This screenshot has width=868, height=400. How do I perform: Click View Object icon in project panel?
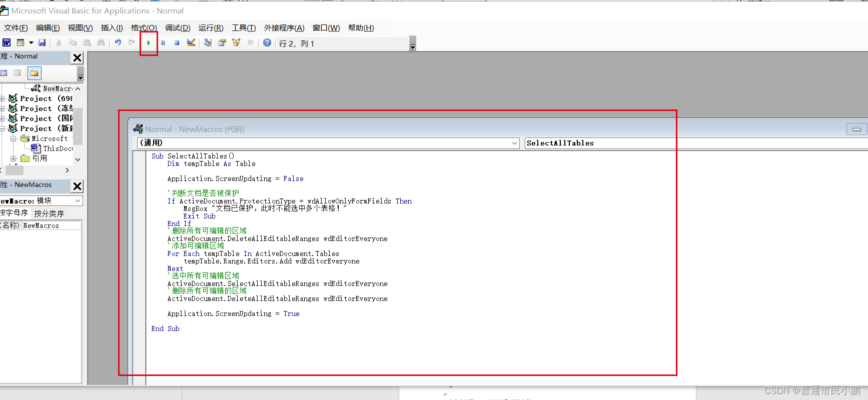tap(18, 73)
